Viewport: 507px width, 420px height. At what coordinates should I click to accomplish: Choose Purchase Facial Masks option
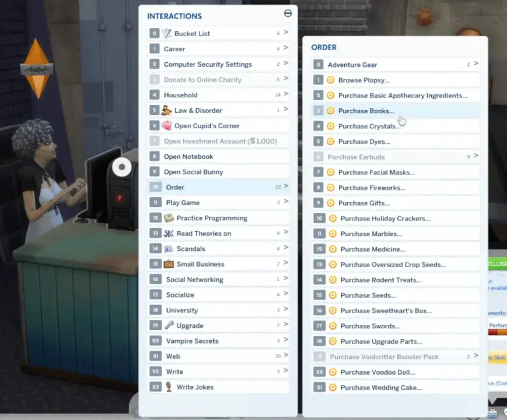(x=396, y=172)
